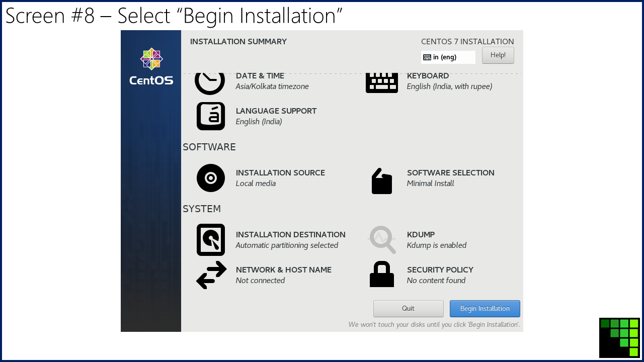Open the Kdump magnifier icon
The width and height of the screenshot is (644, 362).
tap(382, 240)
